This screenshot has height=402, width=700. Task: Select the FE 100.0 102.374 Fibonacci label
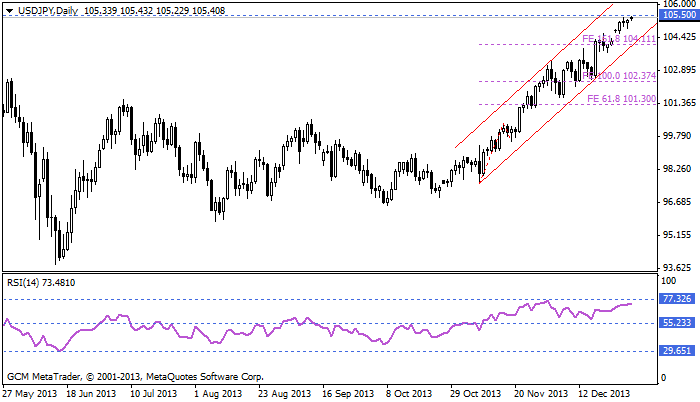[x=619, y=75]
